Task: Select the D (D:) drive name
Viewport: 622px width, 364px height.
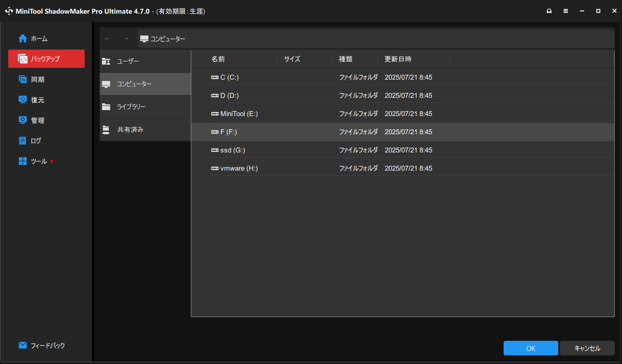Action: pos(229,96)
